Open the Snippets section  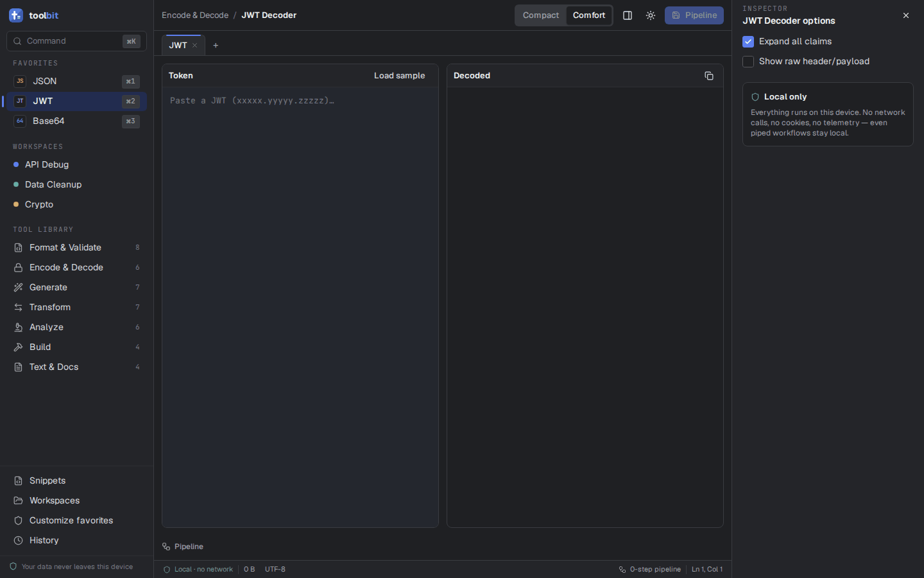pyautogui.click(x=76, y=481)
